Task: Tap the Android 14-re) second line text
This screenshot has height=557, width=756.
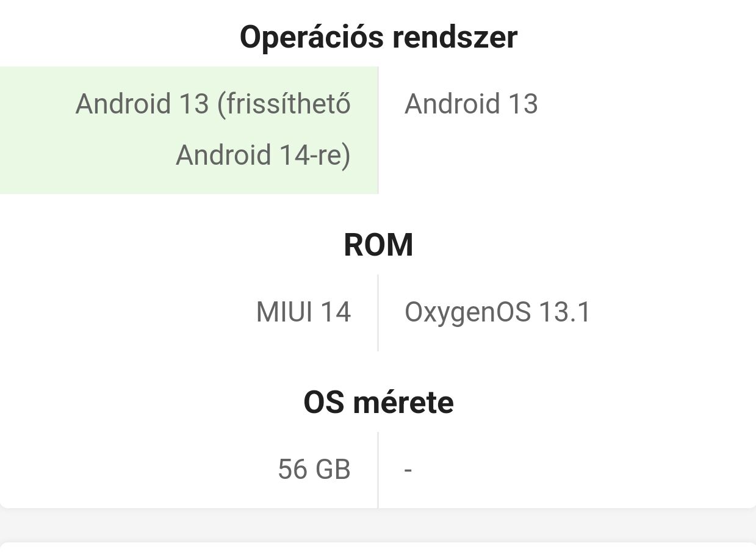Action: click(x=263, y=155)
